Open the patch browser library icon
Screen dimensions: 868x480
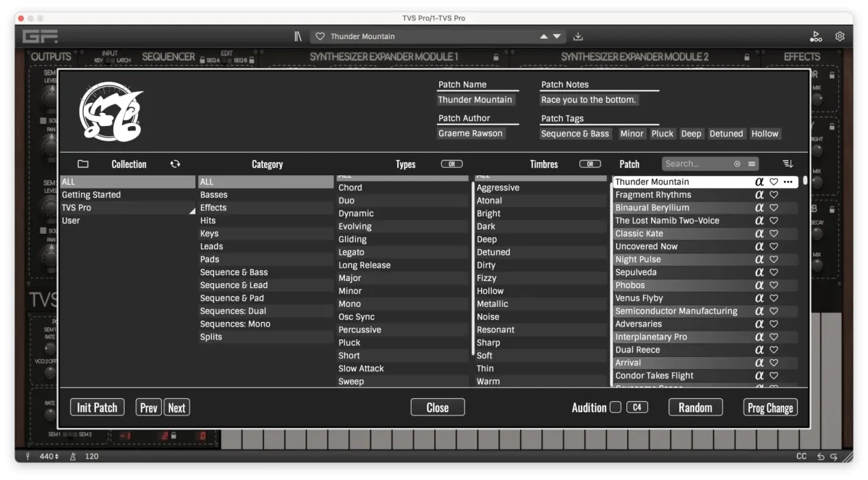coord(297,36)
